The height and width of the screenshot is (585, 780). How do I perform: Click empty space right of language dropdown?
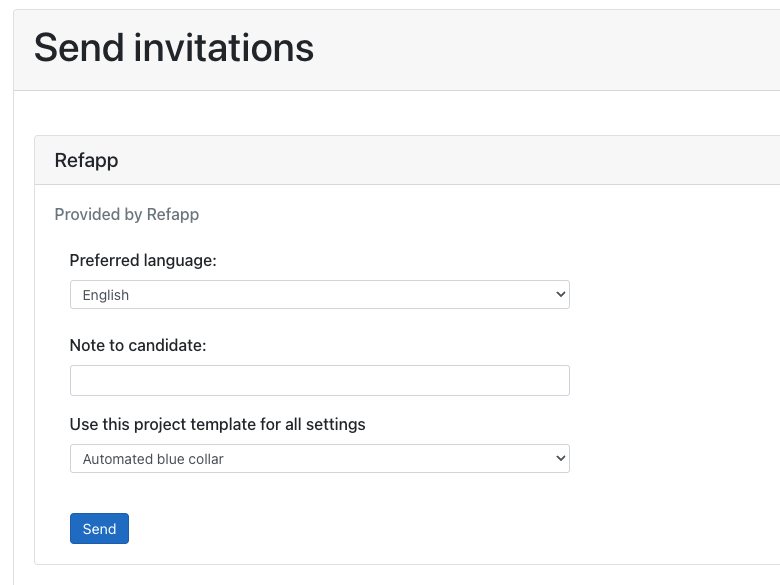(x=672, y=294)
